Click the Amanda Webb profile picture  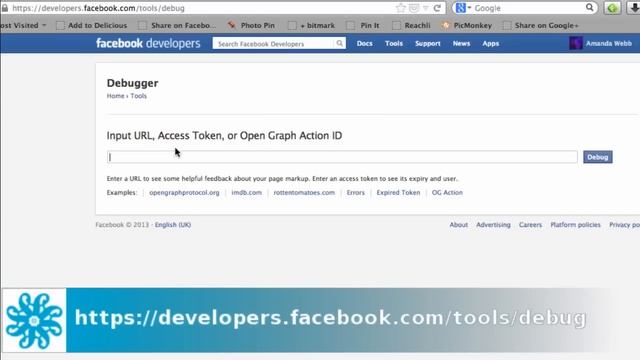click(576, 43)
